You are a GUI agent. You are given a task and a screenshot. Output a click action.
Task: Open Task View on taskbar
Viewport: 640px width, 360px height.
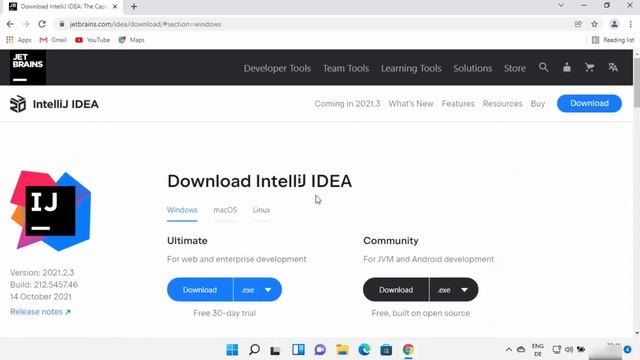pyautogui.click(x=276, y=350)
